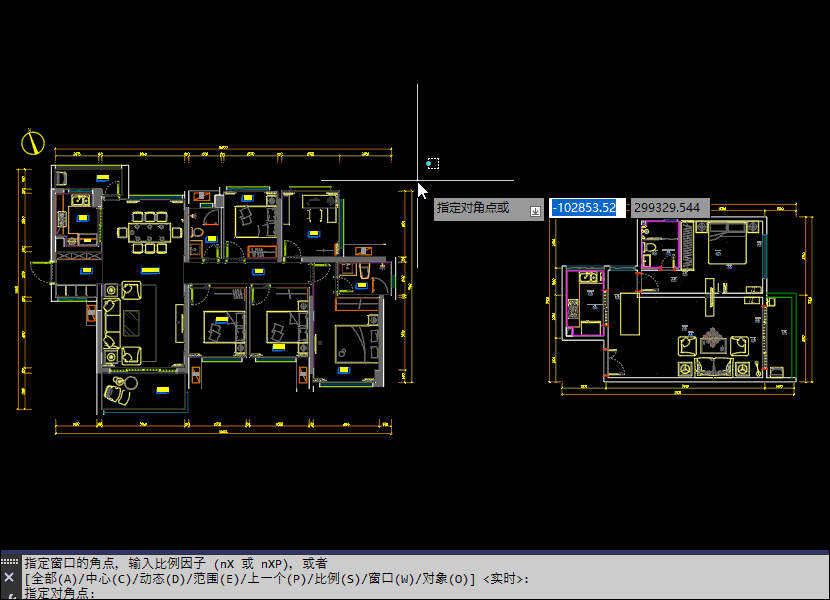This screenshot has width=830, height=600.
Task: Click the command line customize wrench icon
Action: pyautogui.click(x=9, y=594)
